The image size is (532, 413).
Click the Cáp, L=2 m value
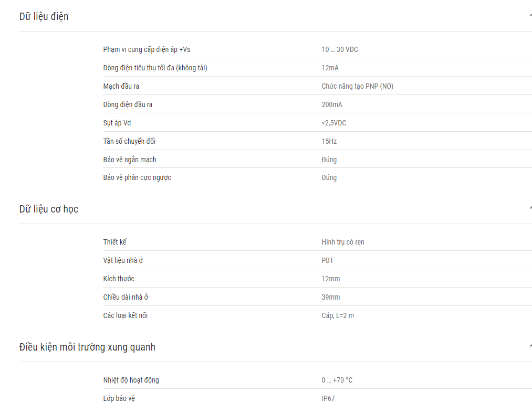(x=338, y=315)
